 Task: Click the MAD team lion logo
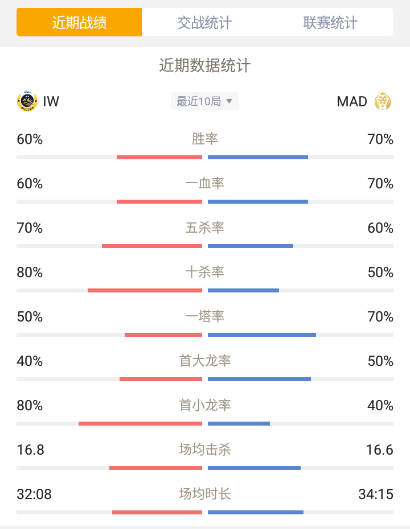pyautogui.click(x=383, y=101)
